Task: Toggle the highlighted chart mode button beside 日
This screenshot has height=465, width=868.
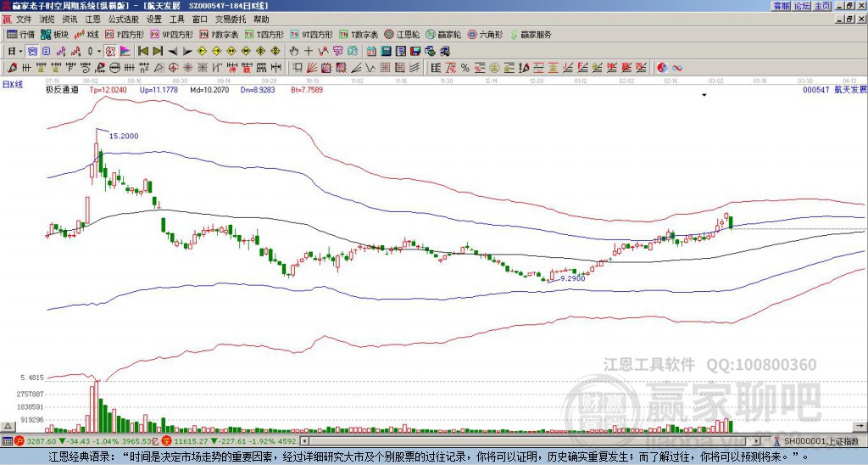Action: tap(33, 52)
